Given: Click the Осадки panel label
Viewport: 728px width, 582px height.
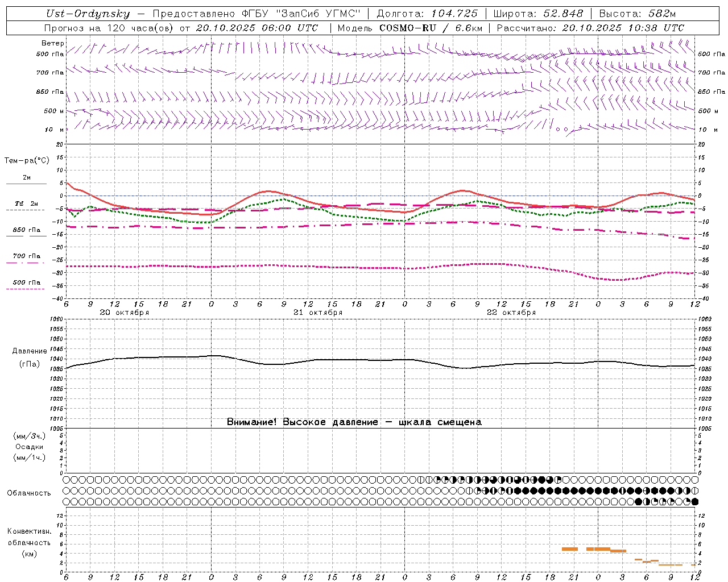Looking at the screenshot, I should pyautogui.click(x=30, y=447).
